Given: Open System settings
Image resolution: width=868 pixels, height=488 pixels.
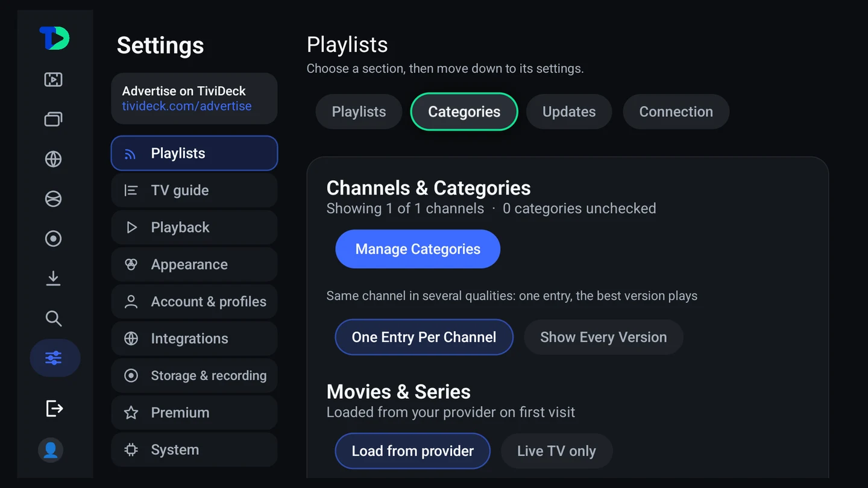Looking at the screenshot, I should point(194,449).
